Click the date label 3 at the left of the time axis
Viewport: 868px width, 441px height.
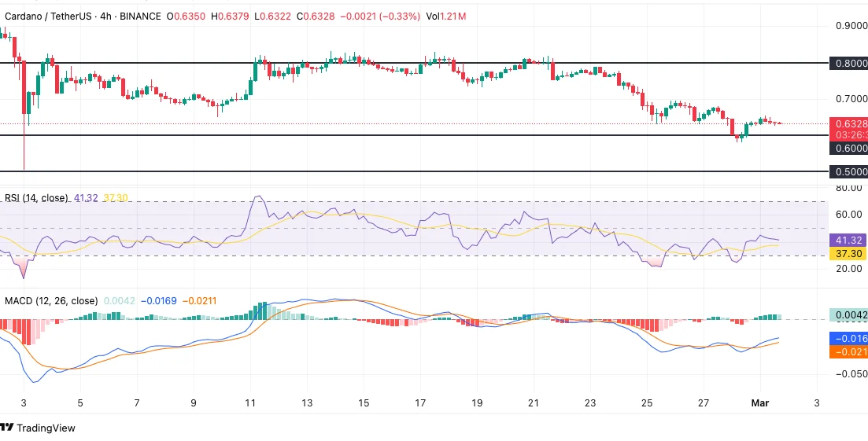point(24,402)
